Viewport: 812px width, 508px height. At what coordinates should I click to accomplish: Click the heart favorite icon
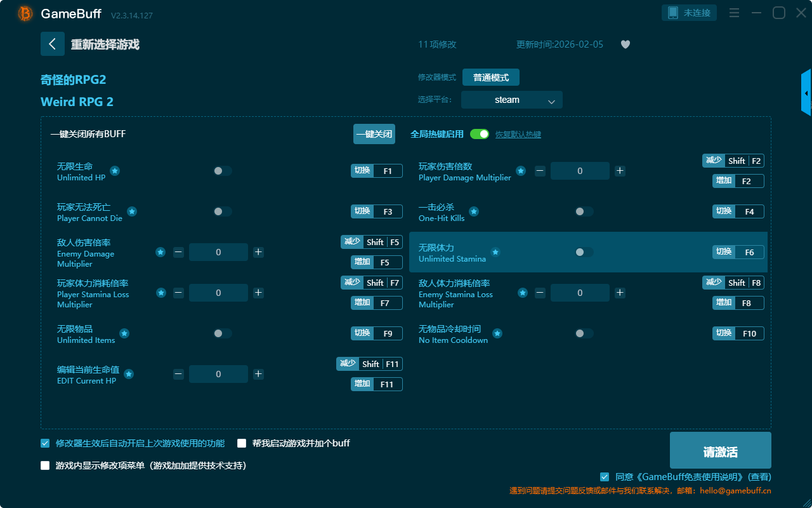(625, 44)
